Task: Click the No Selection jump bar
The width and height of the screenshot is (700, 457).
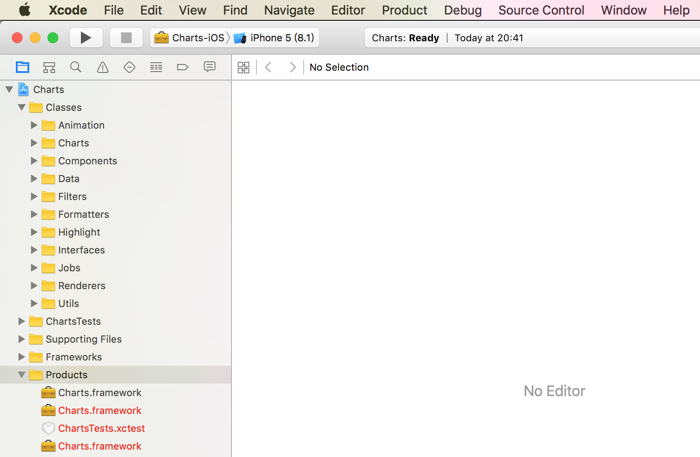Action: 339,67
